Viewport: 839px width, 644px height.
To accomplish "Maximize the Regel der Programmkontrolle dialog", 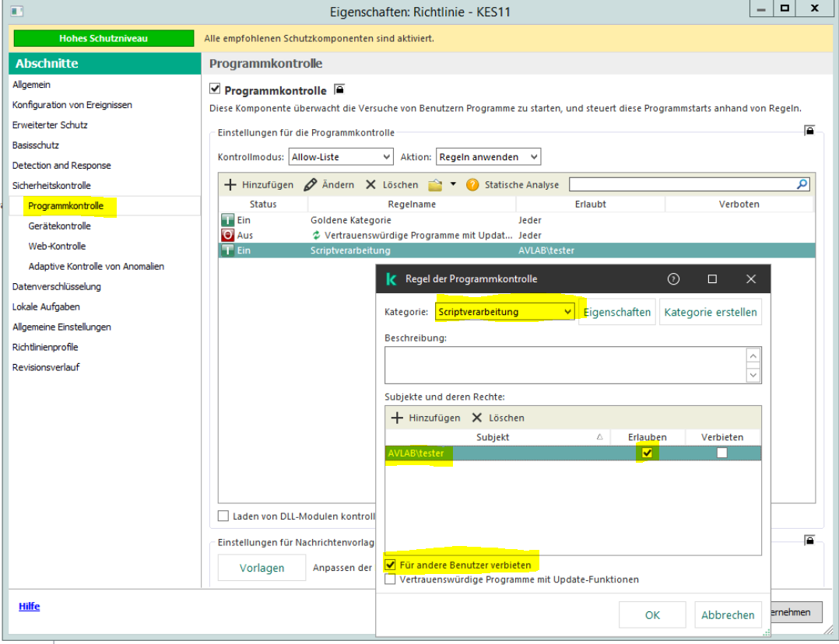I will pyautogui.click(x=712, y=278).
